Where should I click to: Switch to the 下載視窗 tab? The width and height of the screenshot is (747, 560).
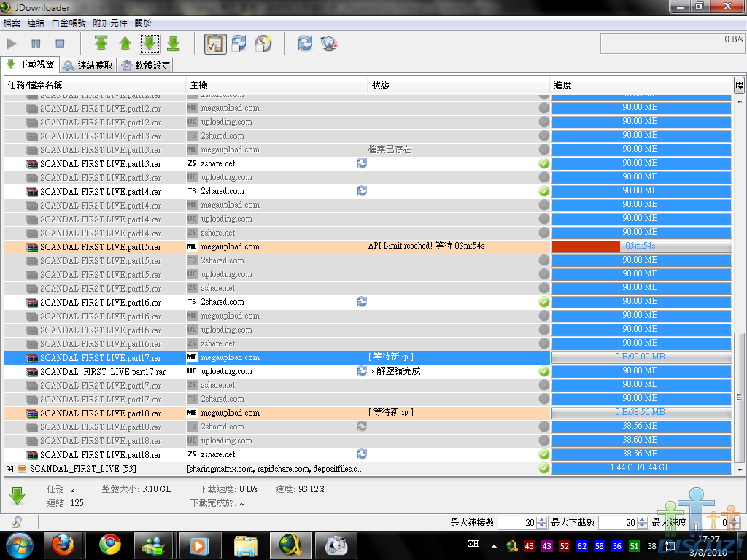coord(31,64)
